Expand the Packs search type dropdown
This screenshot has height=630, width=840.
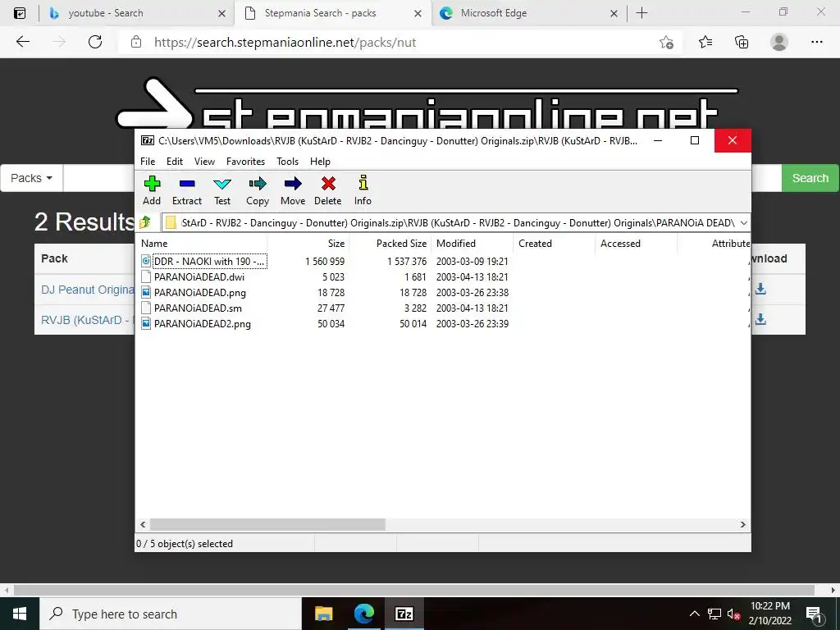pyautogui.click(x=32, y=178)
